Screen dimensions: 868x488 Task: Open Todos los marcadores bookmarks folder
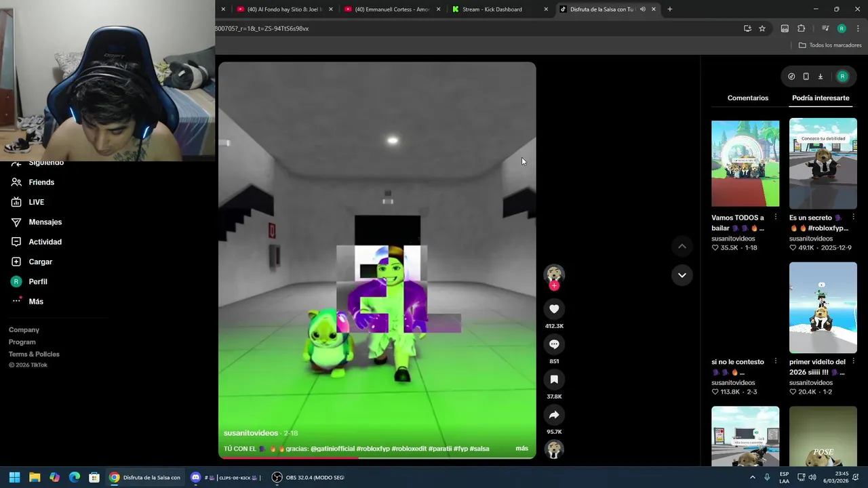pyautogui.click(x=830, y=45)
